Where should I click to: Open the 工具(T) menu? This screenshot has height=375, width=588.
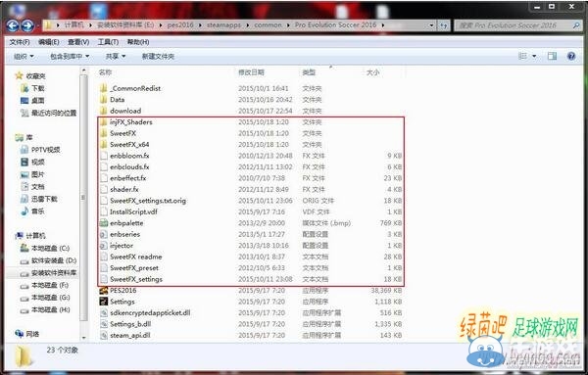pos(108,42)
